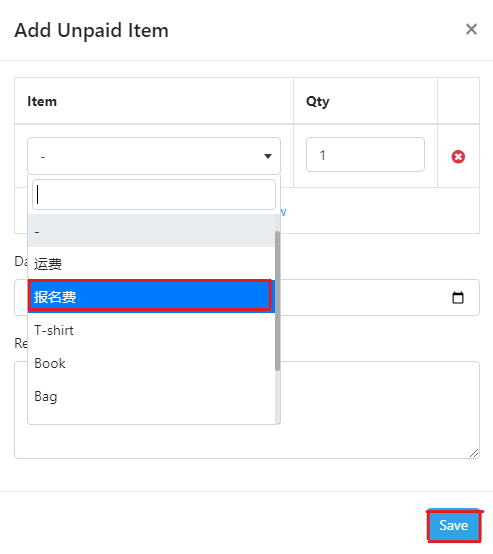Focus the remarks text area
The image size is (493, 554).
380,410
